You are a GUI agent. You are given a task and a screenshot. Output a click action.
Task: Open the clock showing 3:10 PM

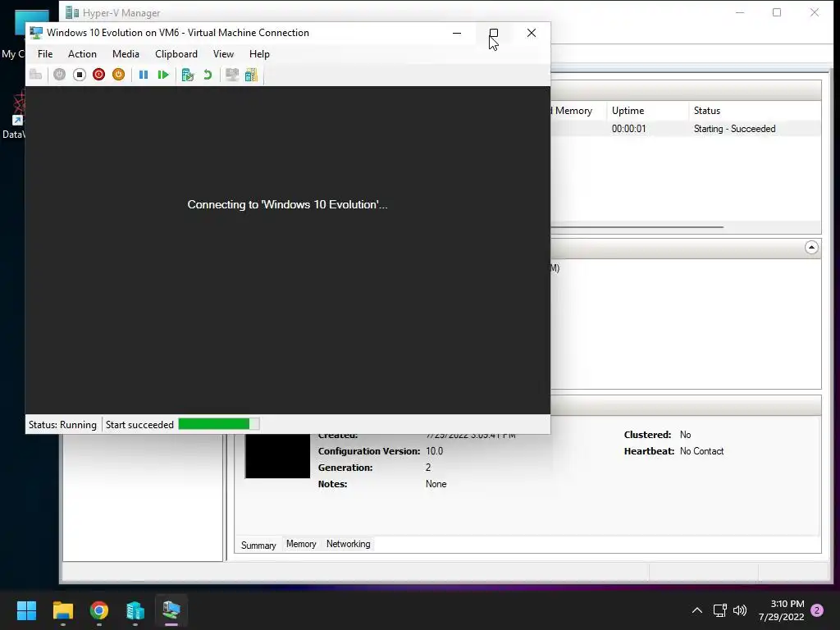(781, 610)
